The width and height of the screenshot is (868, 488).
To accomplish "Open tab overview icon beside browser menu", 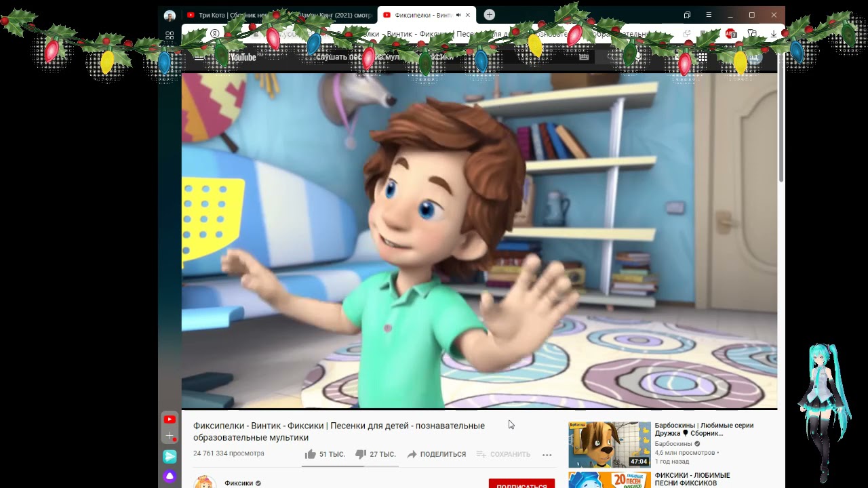I will pyautogui.click(x=687, y=15).
